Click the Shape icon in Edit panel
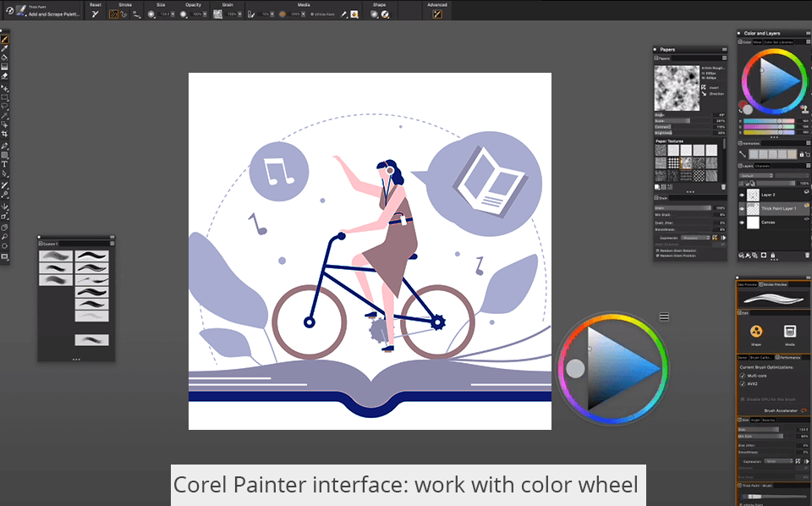 point(756,331)
